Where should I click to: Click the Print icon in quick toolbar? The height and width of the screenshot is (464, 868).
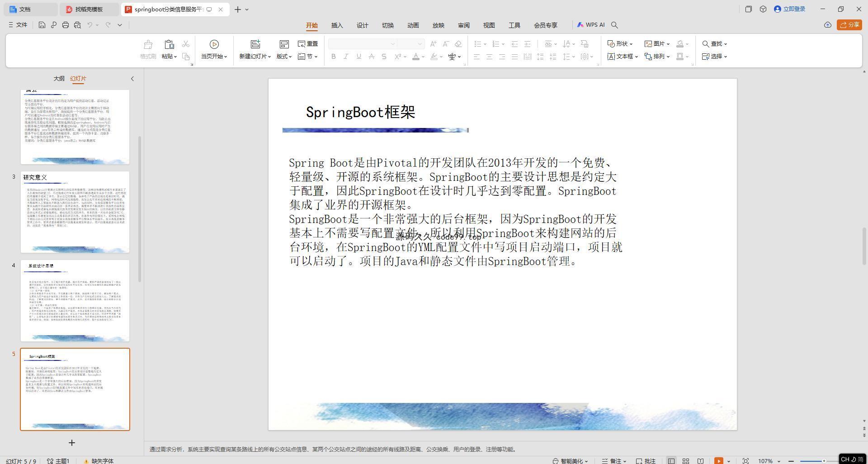click(x=66, y=25)
